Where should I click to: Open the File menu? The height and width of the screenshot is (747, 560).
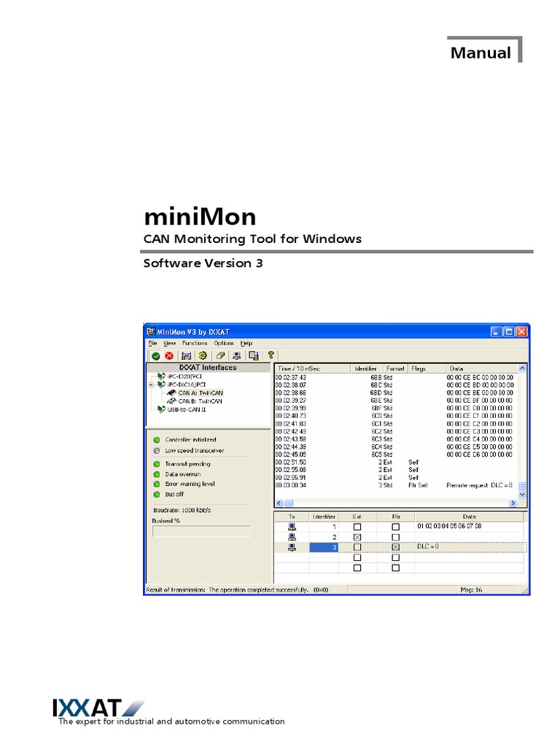click(152, 343)
